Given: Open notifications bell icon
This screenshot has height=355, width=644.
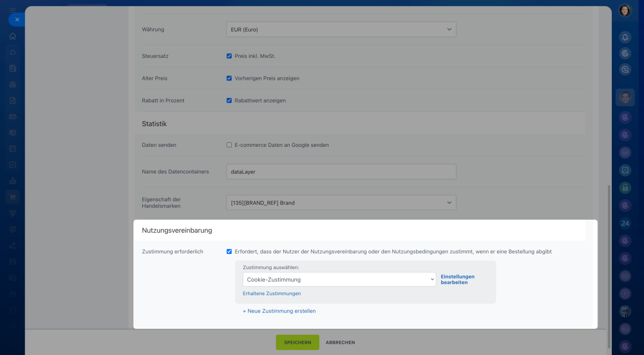Looking at the screenshot, I should [x=625, y=37].
